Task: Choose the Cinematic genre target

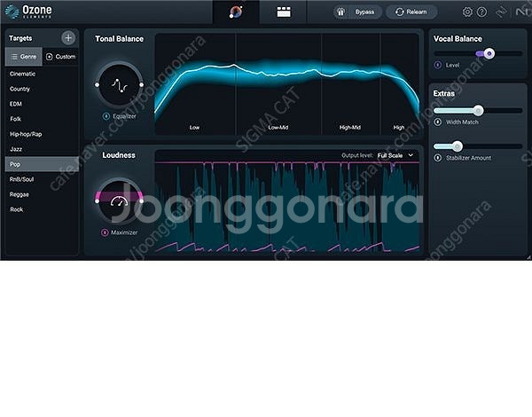Action: click(42, 74)
